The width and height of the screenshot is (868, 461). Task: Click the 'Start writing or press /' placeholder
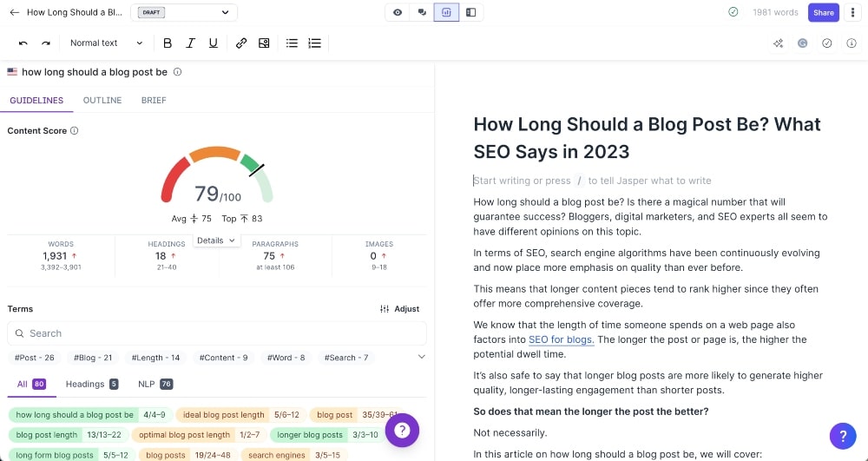point(592,181)
